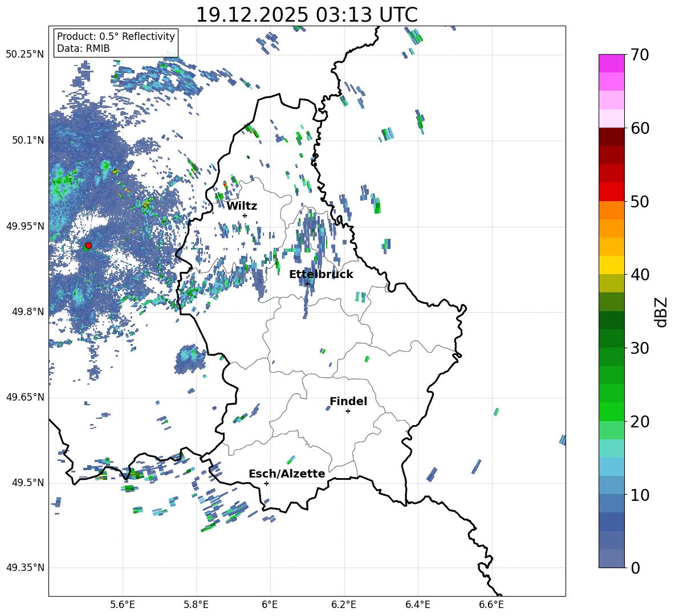The width and height of the screenshot is (675, 616).
Task: Select the Findel city label
Action: point(348,401)
